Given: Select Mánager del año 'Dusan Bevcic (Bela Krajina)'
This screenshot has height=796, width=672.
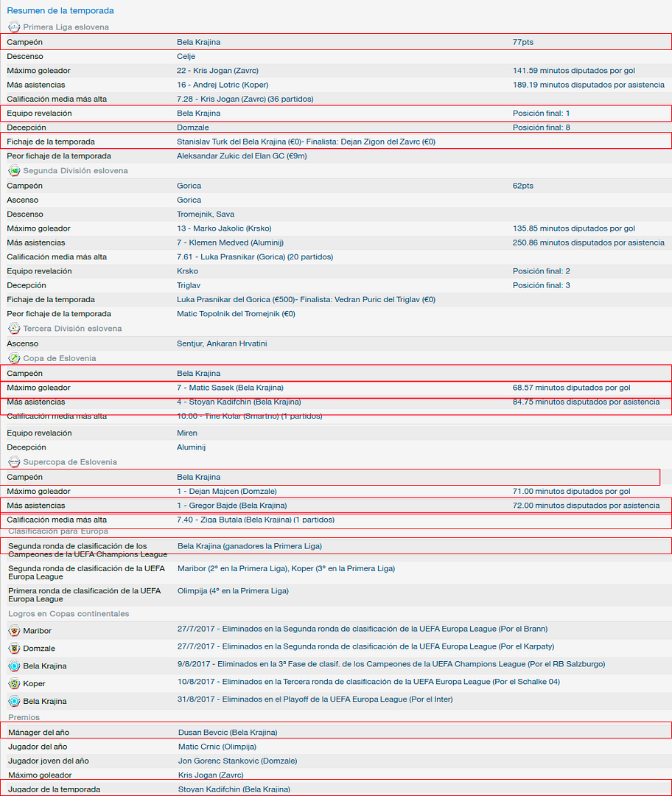Looking at the screenshot, I should click(228, 733).
